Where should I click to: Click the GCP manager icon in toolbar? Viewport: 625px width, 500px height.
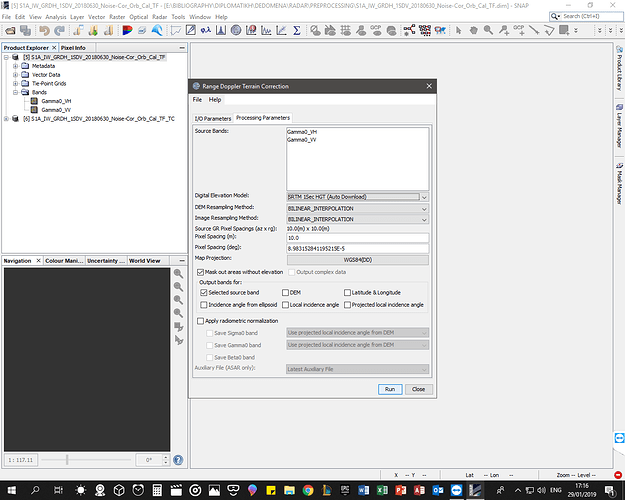pyautogui.click(x=376, y=30)
